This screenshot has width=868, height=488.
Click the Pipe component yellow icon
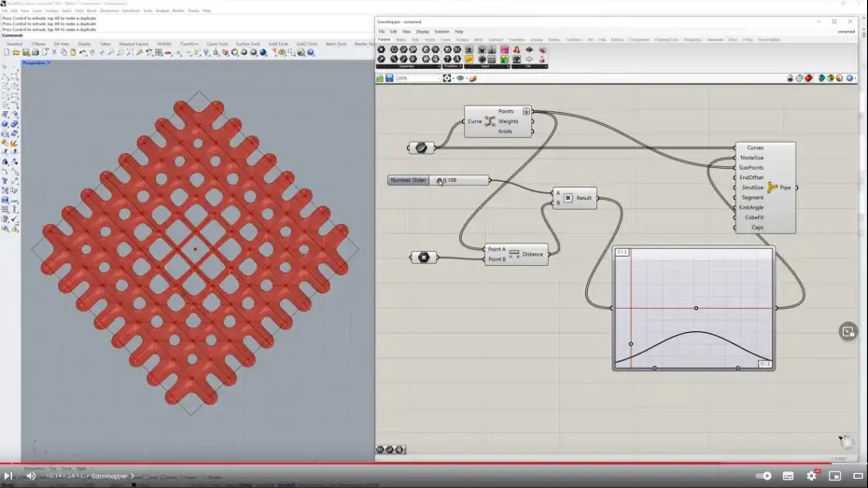point(772,188)
